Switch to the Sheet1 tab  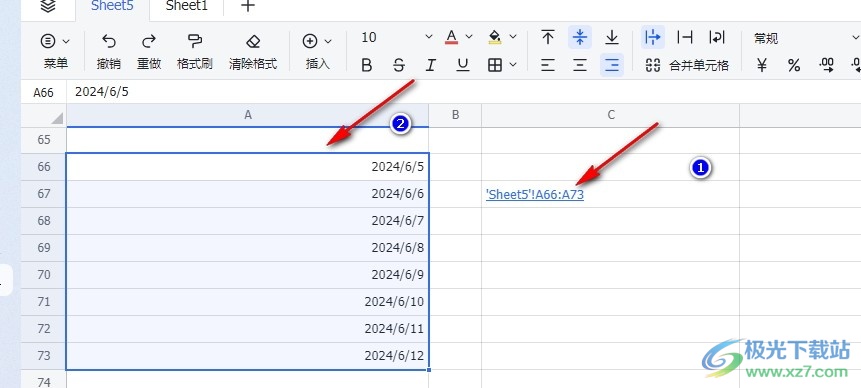click(186, 6)
